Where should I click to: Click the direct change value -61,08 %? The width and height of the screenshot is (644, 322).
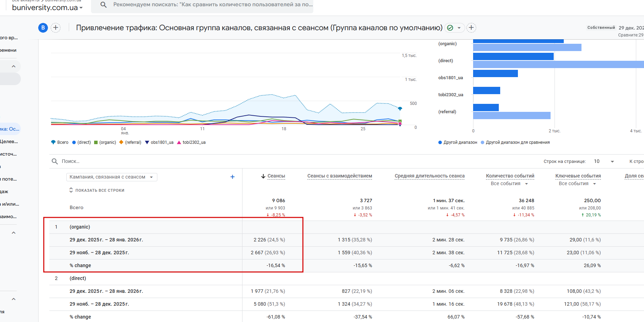(x=276, y=317)
